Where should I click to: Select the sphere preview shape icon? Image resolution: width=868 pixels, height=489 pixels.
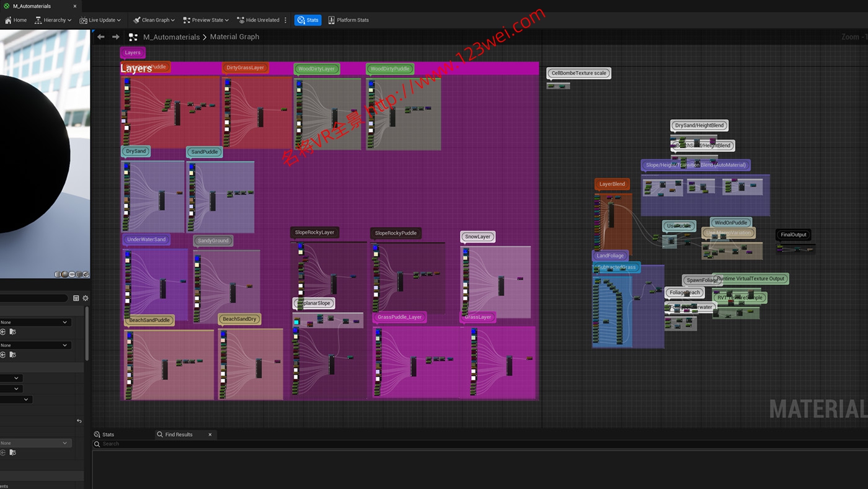pos(64,274)
